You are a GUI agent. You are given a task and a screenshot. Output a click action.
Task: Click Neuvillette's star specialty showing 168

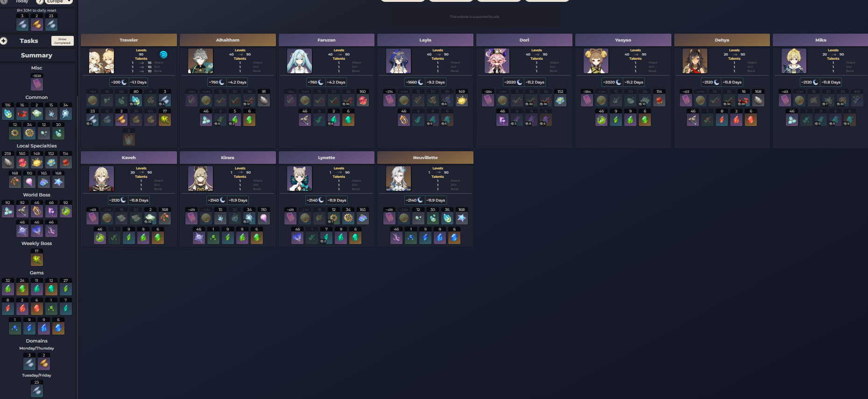(462, 216)
